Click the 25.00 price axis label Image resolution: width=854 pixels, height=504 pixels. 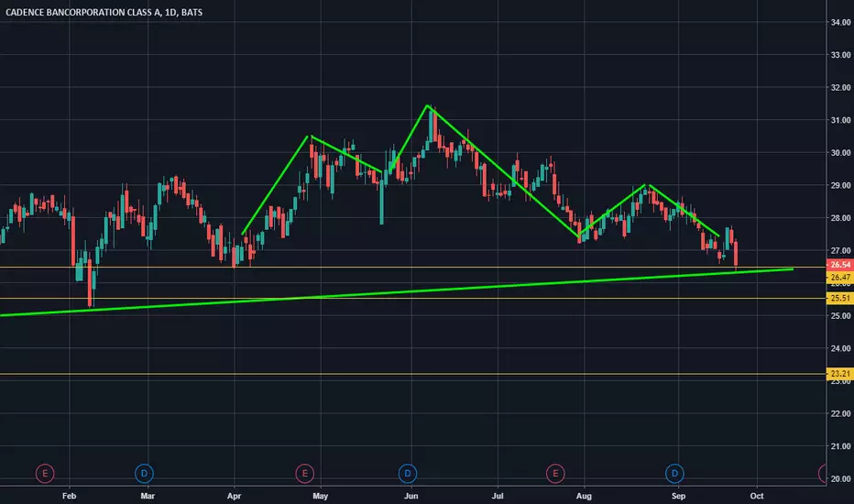(x=841, y=316)
